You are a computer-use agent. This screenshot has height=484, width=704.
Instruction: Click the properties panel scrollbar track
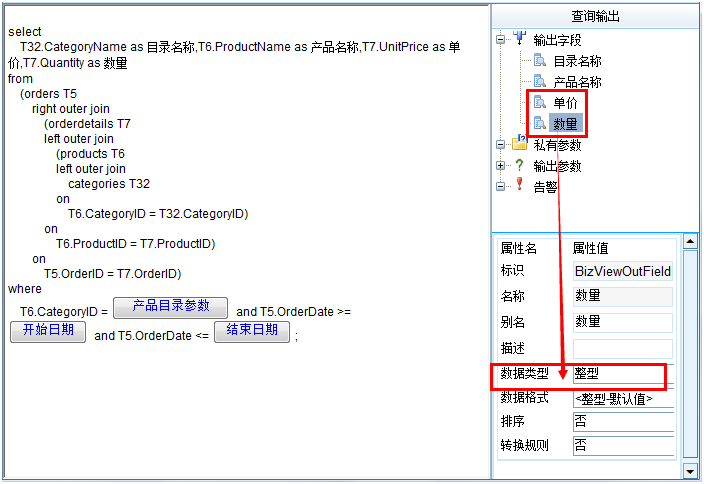(690, 355)
